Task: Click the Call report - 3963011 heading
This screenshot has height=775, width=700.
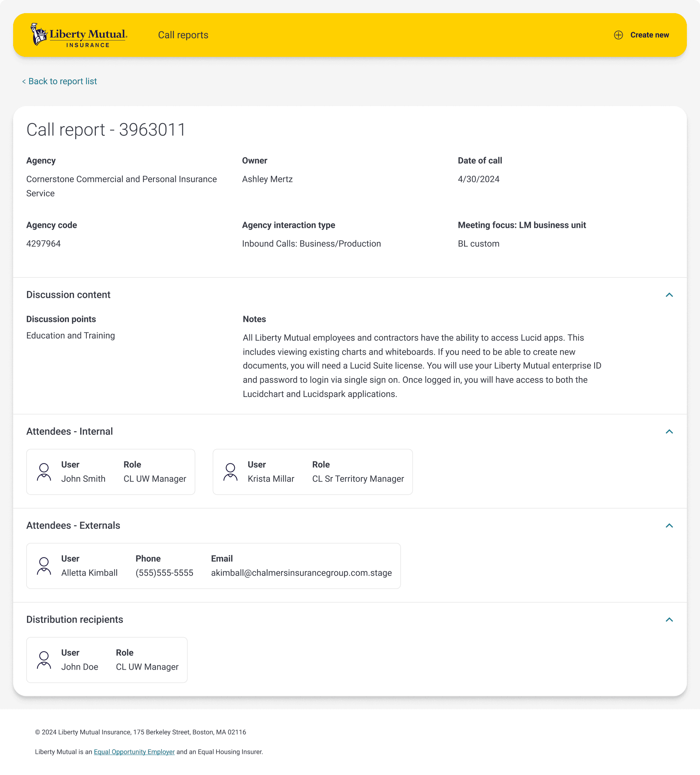Action: [x=106, y=129]
